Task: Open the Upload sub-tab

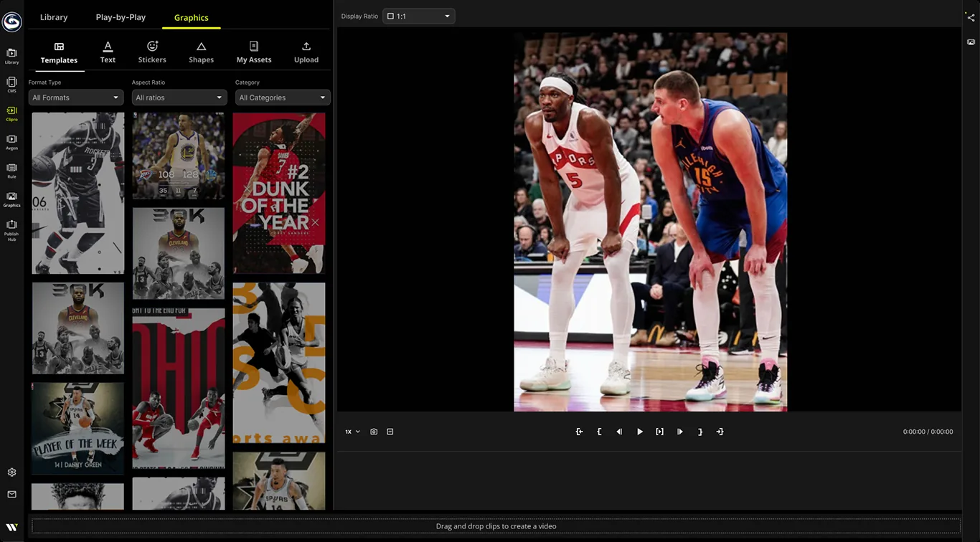Action: [x=306, y=53]
